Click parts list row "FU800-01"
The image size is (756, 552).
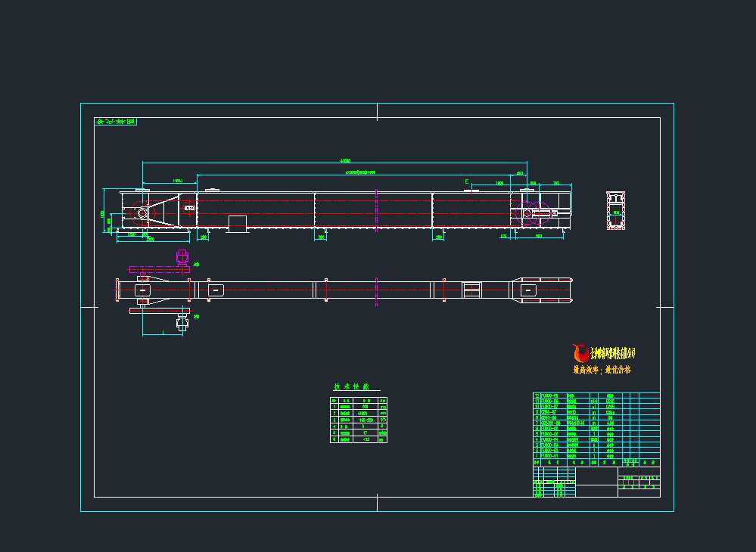(596, 456)
